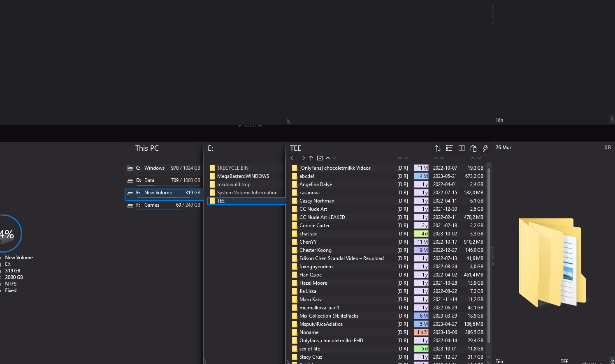Viewport: 615px width, 364px height.
Task: Sort descending using the type column down chevron
Action: point(406,158)
